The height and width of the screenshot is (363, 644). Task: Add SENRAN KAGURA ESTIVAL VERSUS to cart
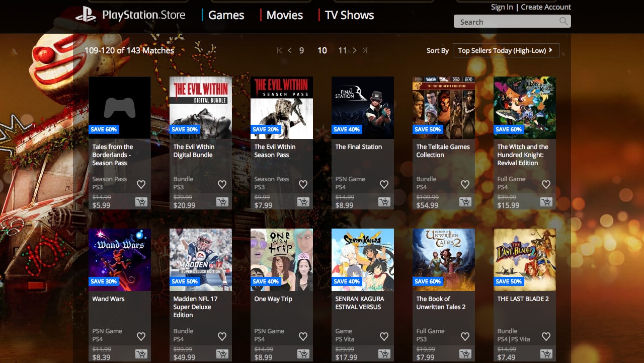click(x=384, y=354)
